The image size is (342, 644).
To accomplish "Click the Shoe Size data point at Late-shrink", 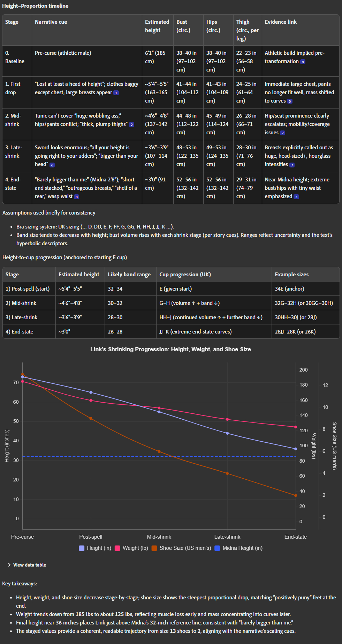I will (x=227, y=473).
